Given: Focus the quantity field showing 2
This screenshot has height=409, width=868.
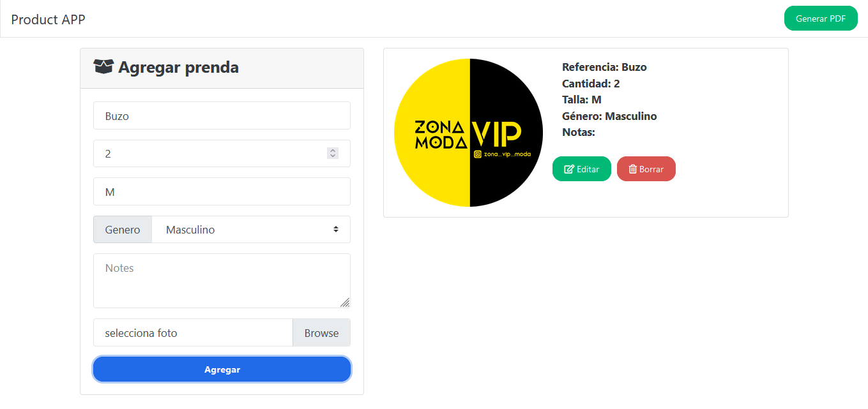Looking at the screenshot, I should tap(222, 153).
